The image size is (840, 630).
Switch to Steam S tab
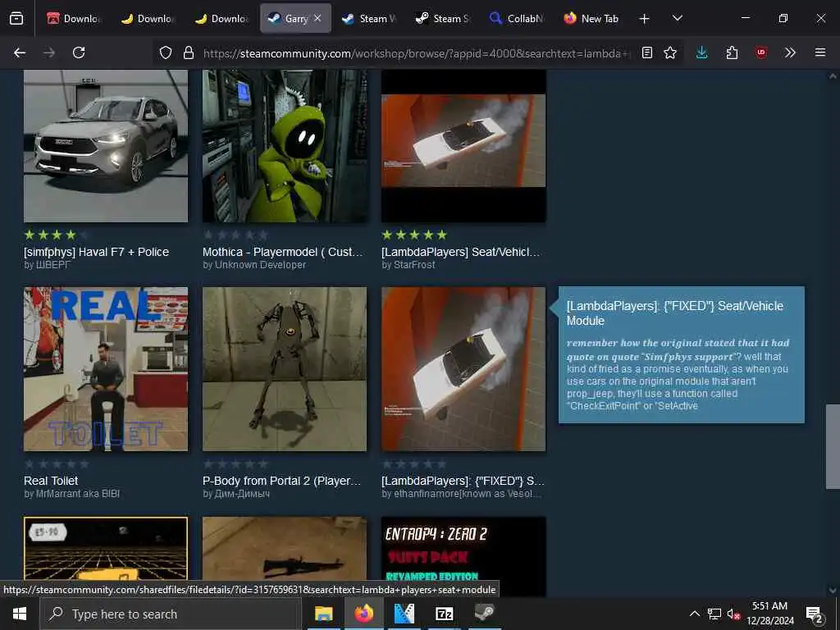pyautogui.click(x=443, y=18)
